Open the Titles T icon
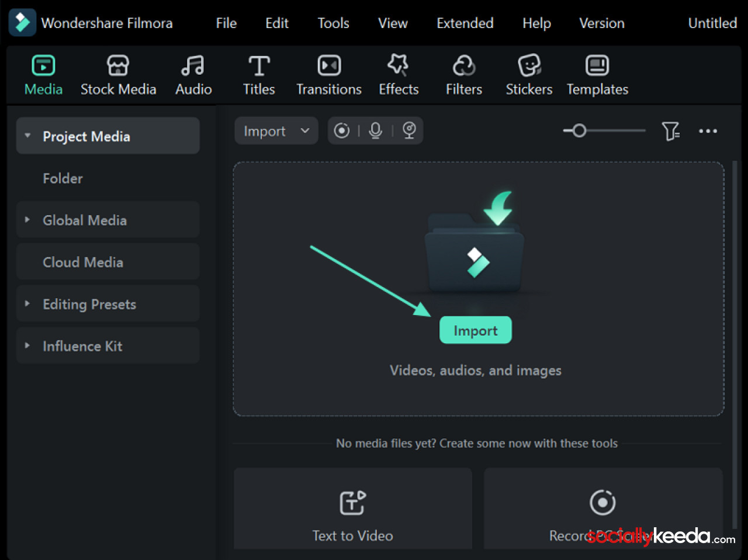748x560 pixels. tap(259, 65)
